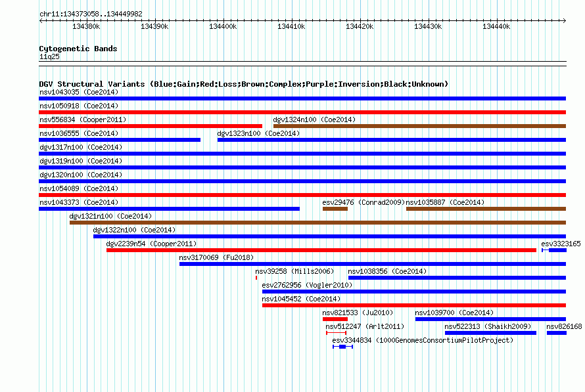Viewport: 585px width, 392px height.
Task: Click the dgv1322n100 (Coe2014) blue bar
Action: tap(329, 236)
